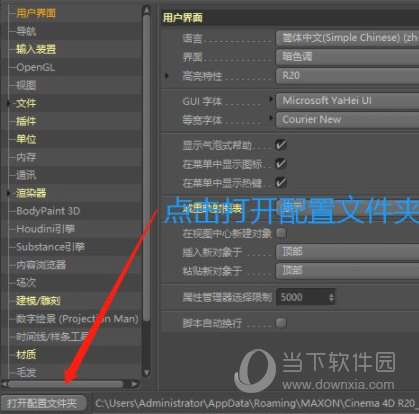This screenshot has height=414, width=419.
Task: Open BodyPaint 3D preferences
Action: click(x=48, y=211)
